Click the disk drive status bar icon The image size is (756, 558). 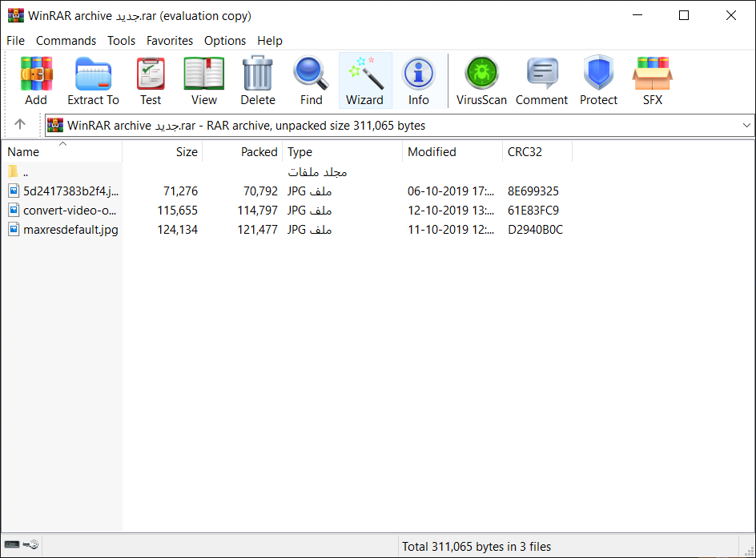pos(12,544)
